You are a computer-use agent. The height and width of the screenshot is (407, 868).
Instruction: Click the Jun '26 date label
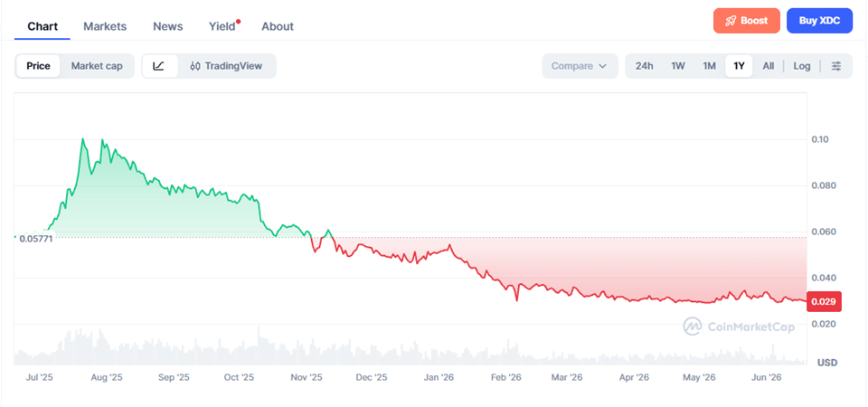(x=766, y=378)
